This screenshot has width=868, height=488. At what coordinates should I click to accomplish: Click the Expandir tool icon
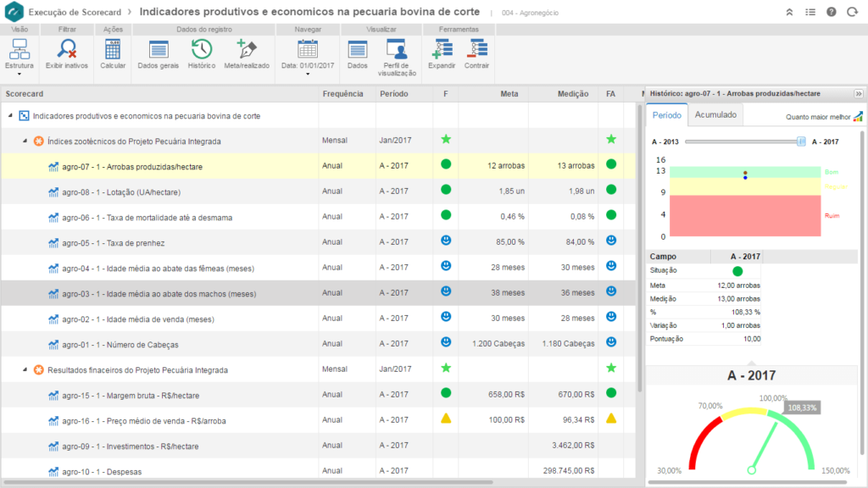coord(442,53)
